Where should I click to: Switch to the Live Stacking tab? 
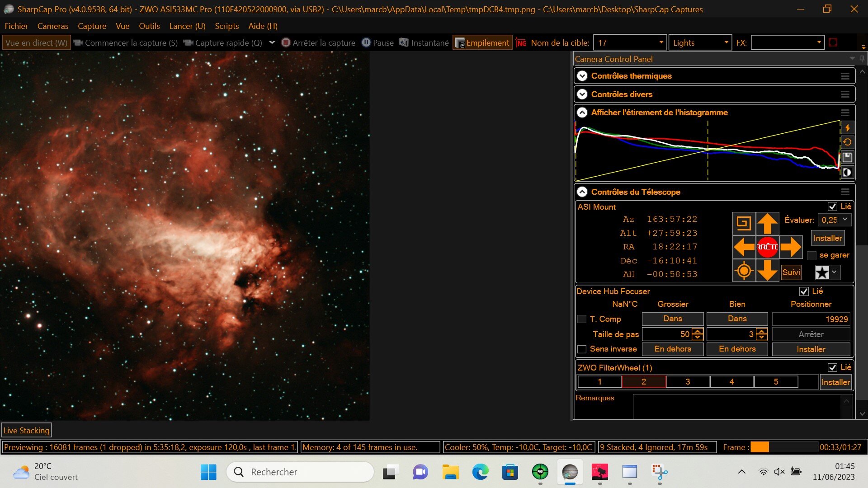(x=26, y=431)
